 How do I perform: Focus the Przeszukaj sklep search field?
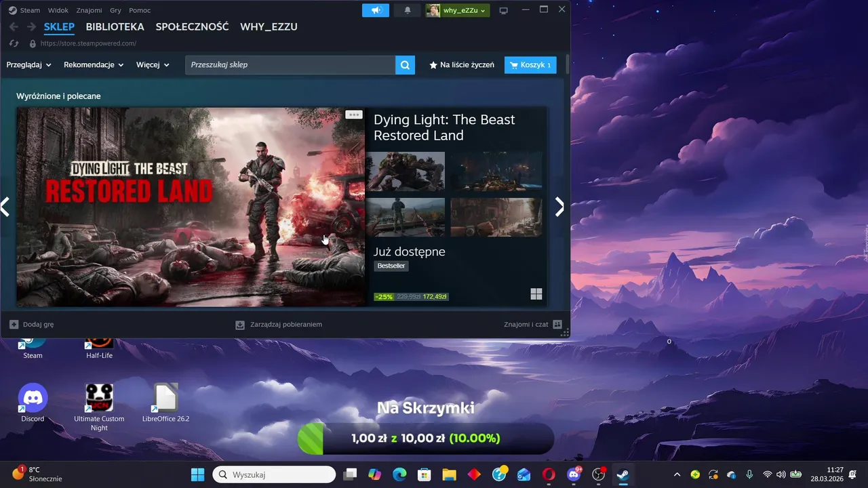point(290,65)
